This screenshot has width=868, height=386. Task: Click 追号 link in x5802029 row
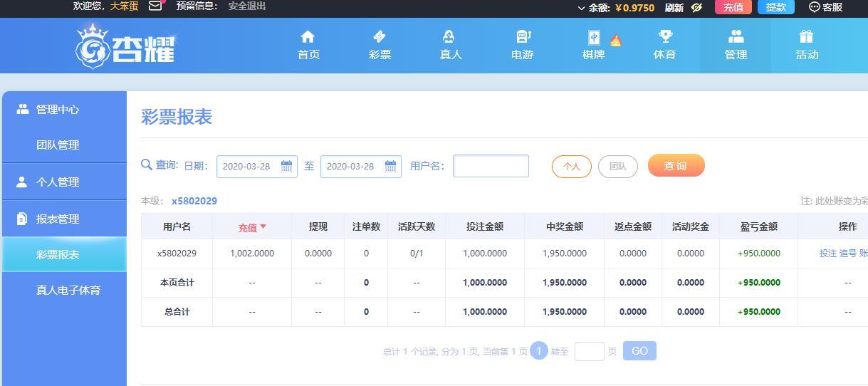[x=848, y=254]
